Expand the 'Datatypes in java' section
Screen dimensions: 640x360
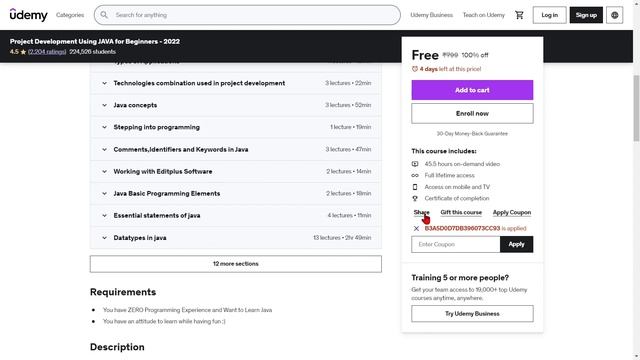coord(236,238)
